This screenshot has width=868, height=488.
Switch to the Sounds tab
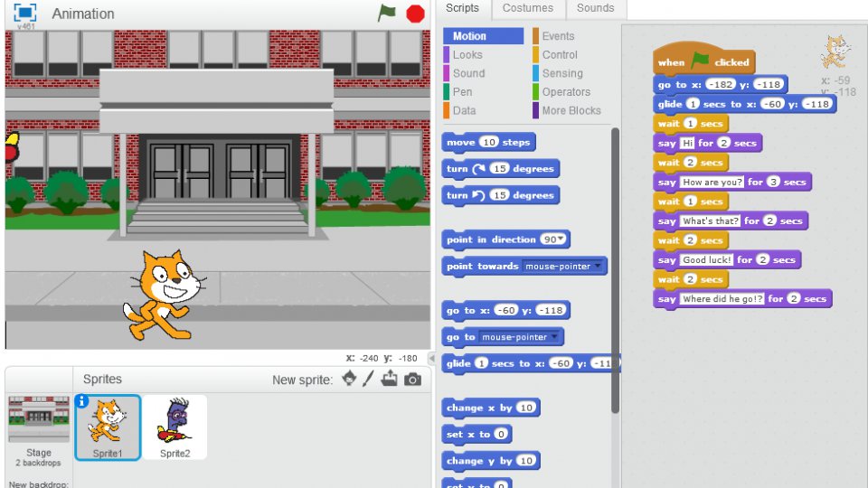click(595, 8)
